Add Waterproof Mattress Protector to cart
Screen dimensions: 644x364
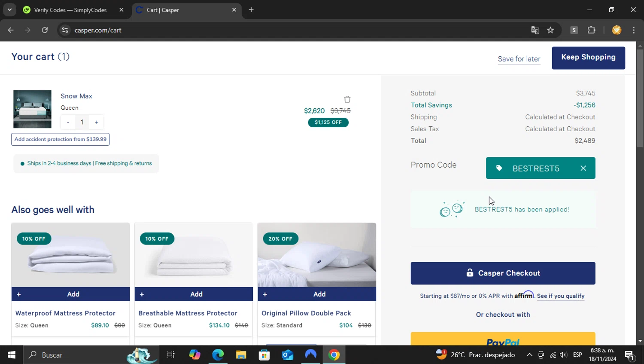click(x=70, y=294)
